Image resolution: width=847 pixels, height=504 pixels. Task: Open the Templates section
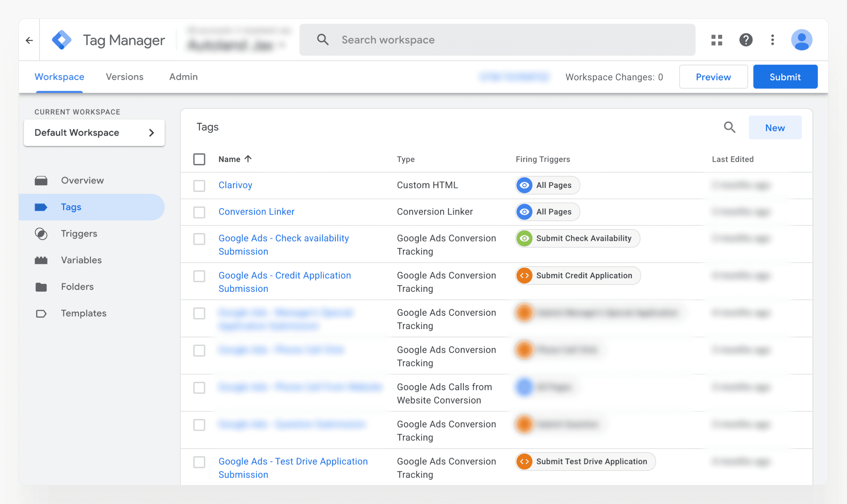(83, 313)
